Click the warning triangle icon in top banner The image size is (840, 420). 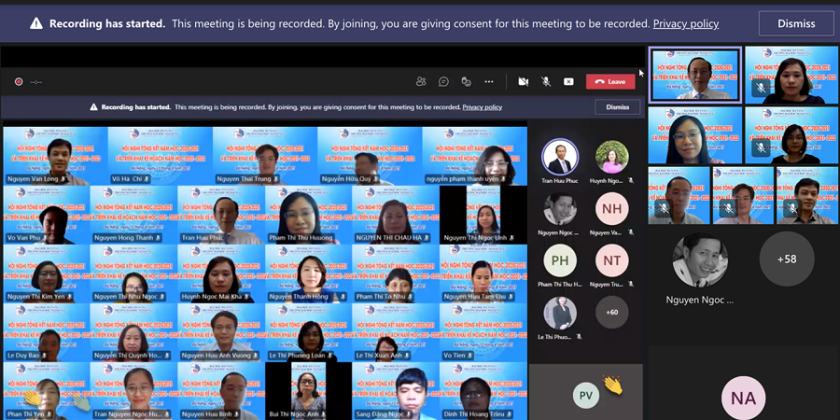36,24
